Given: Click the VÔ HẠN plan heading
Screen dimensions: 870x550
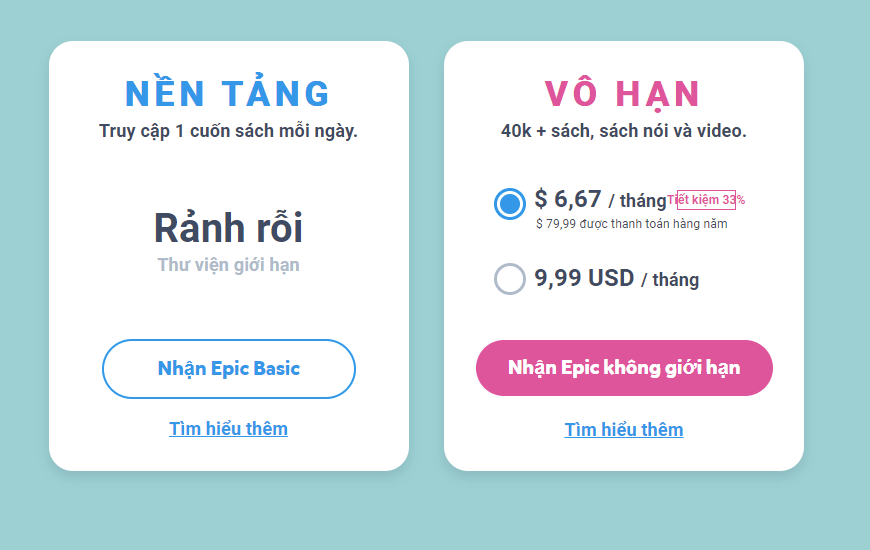Looking at the screenshot, I should click(x=623, y=94).
